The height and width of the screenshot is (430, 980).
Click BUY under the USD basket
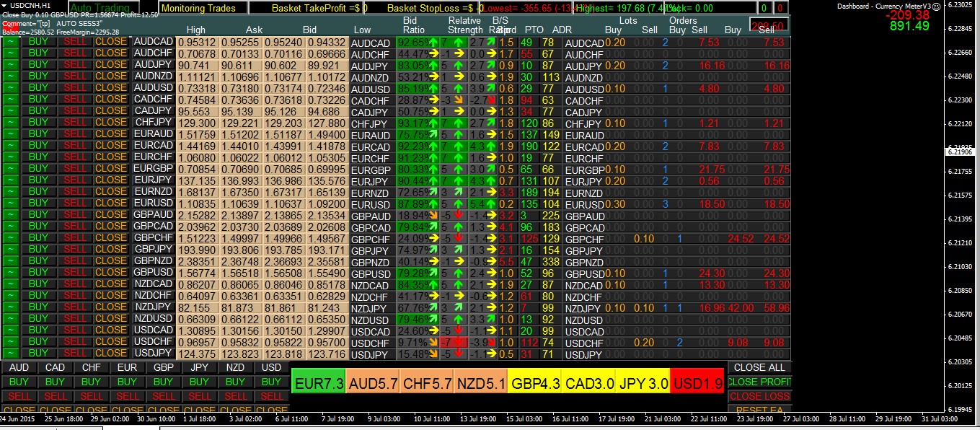pyautogui.click(x=272, y=382)
